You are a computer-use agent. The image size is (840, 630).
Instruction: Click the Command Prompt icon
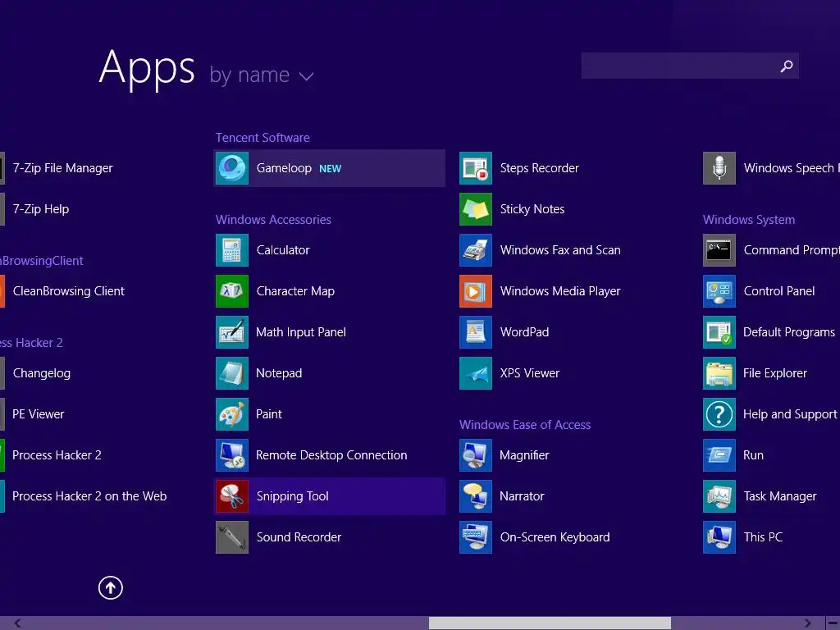click(x=719, y=250)
